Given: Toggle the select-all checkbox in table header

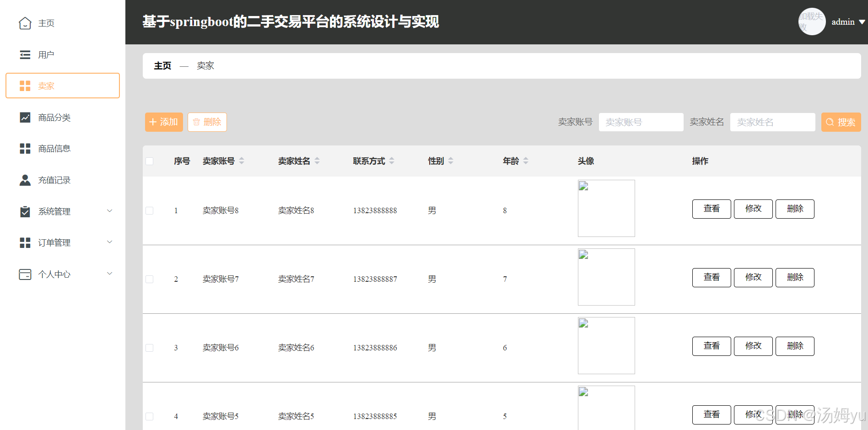Looking at the screenshot, I should click(x=150, y=161).
